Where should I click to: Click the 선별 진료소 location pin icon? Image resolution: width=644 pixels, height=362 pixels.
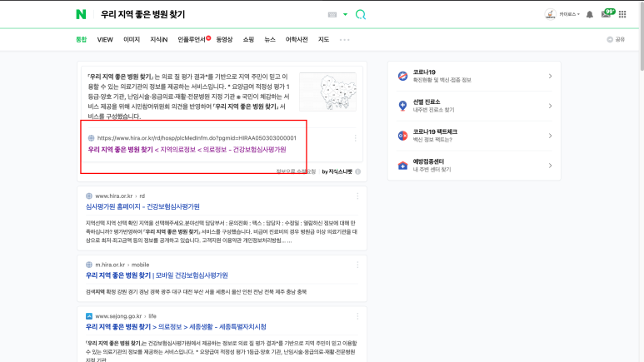coord(402,106)
